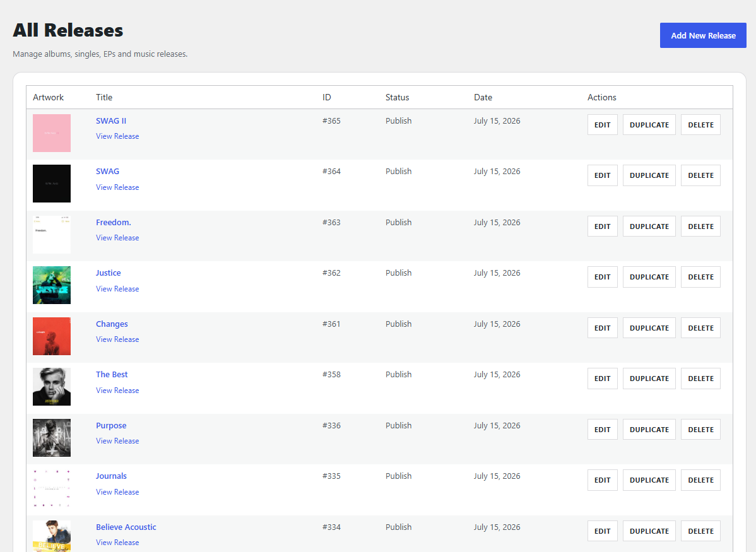Click View Release under Journals

pyautogui.click(x=117, y=492)
